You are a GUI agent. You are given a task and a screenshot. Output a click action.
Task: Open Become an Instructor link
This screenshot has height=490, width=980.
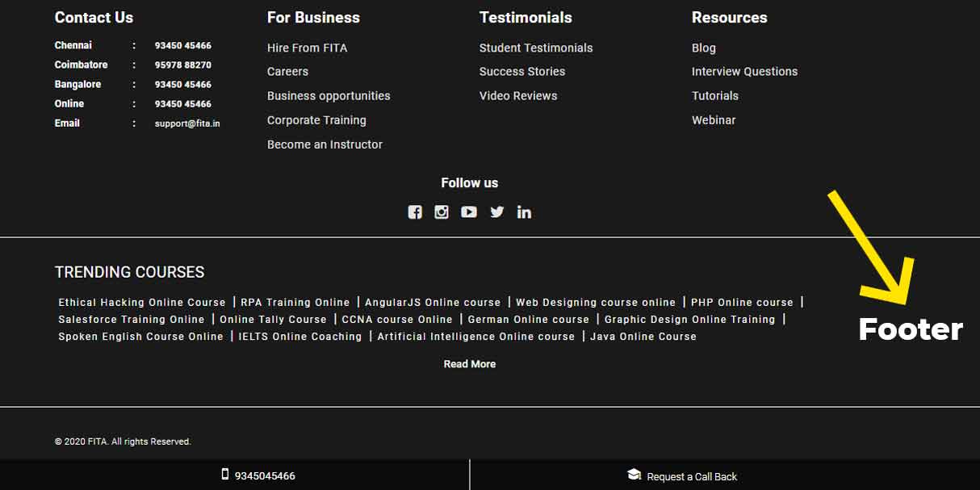tap(325, 144)
